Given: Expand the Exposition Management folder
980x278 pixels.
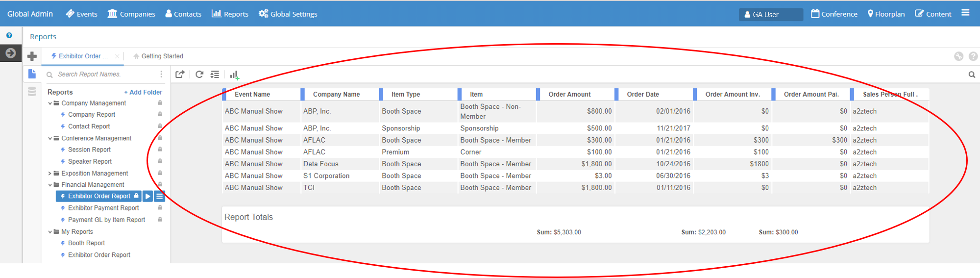Looking at the screenshot, I should point(50,174).
